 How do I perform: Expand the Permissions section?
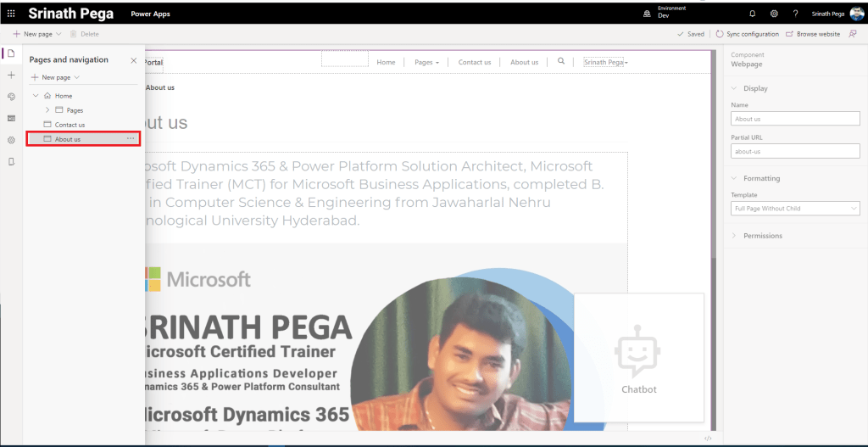pyautogui.click(x=735, y=236)
